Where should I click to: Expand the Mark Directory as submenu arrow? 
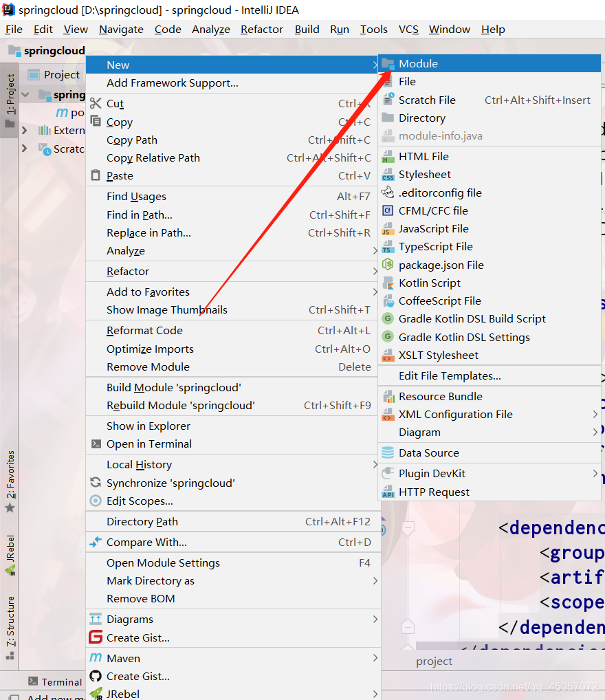point(375,581)
